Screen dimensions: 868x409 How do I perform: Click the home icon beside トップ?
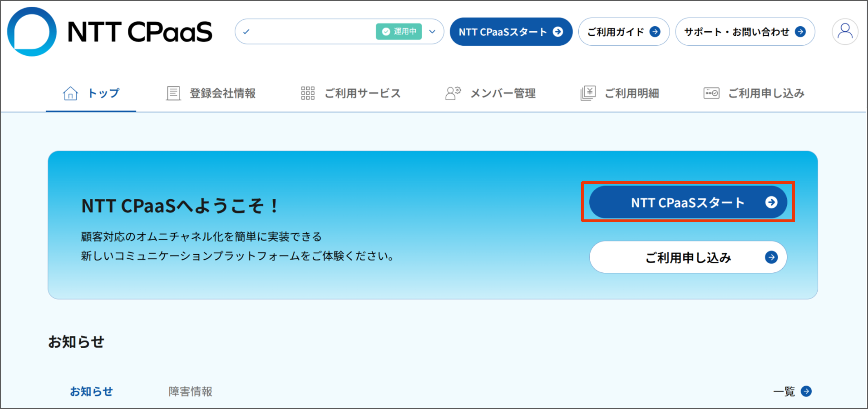[70, 93]
